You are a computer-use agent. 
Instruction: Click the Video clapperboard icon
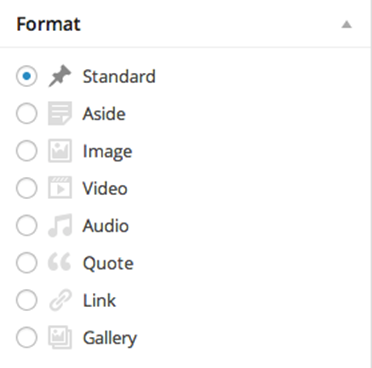click(x=60, y=188)
